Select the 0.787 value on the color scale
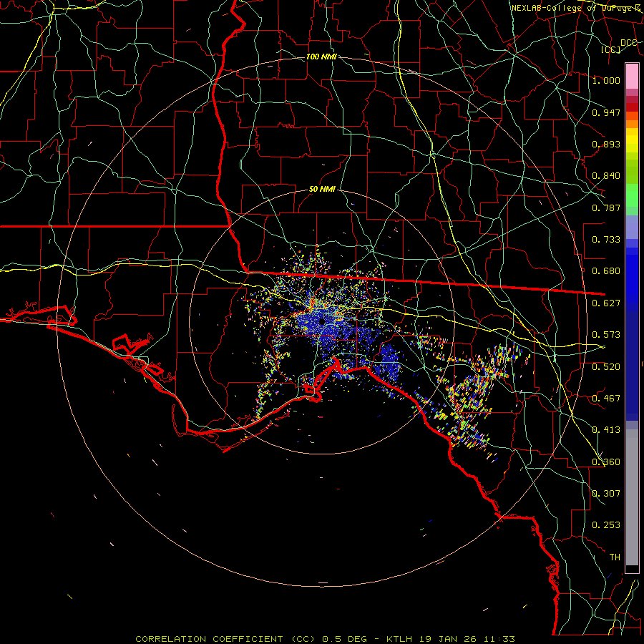The height and width of the screenshot is (644, 644). pos(606,208)
